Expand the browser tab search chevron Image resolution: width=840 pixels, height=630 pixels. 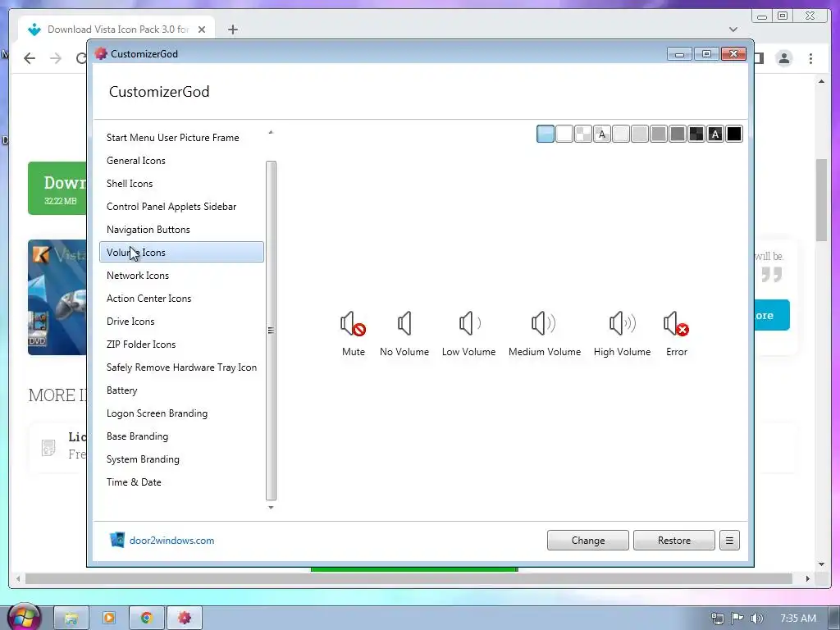pos(733,30)
